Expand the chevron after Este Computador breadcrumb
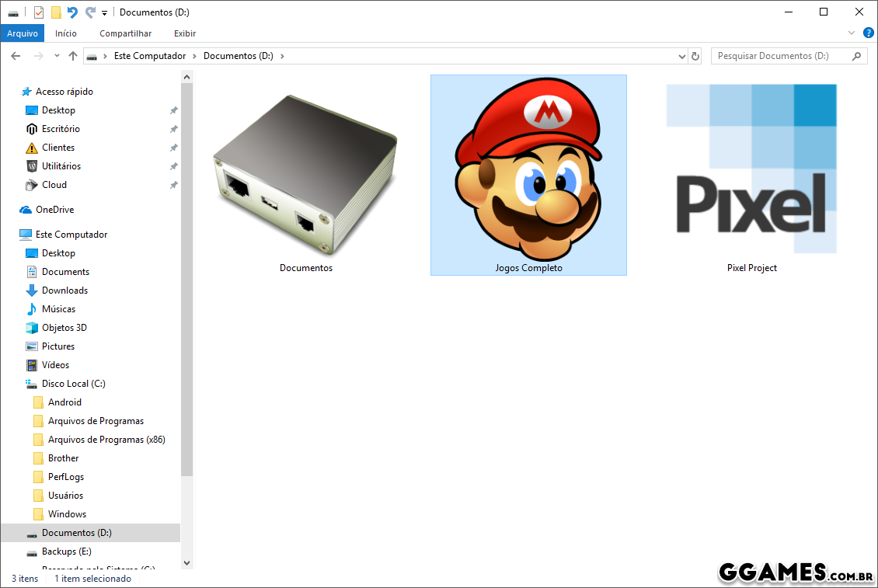This screenshot has height=588, width=878. point(194,56)
